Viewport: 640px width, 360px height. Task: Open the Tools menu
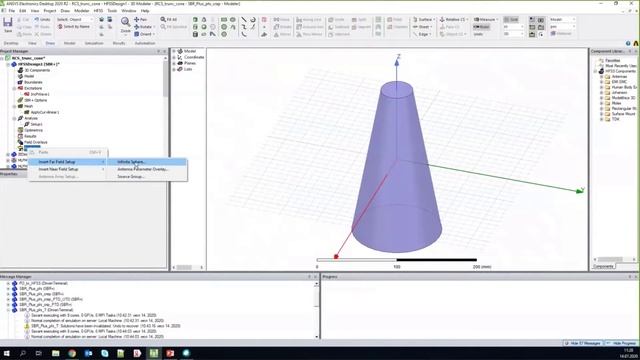112,11
